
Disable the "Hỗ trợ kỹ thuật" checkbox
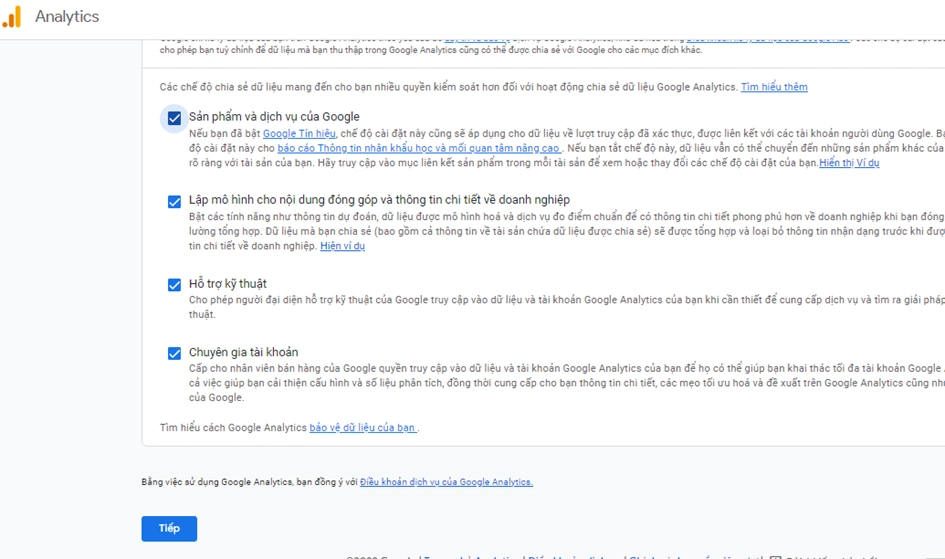pyautogui.click(x=174, y=285)
